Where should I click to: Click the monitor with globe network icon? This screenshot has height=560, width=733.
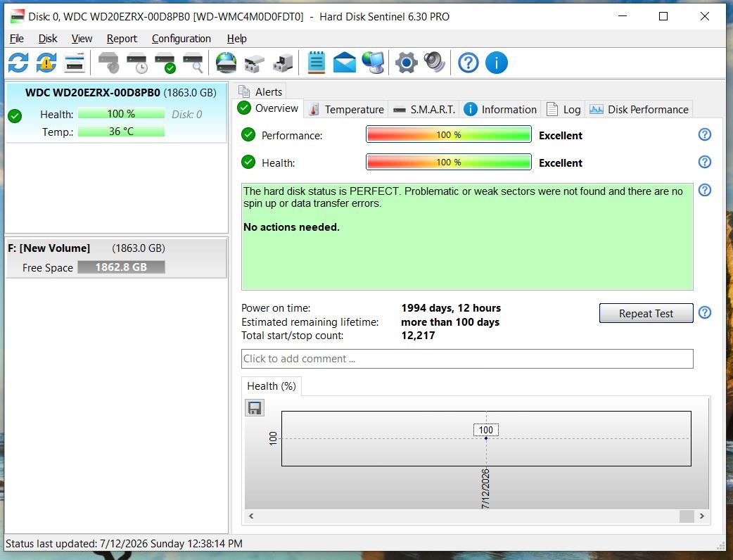(x=374, y=63)
